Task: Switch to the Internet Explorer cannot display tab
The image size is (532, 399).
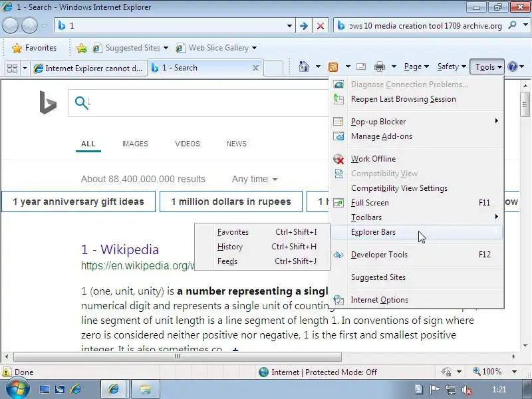Action: [x=89, y=68]
